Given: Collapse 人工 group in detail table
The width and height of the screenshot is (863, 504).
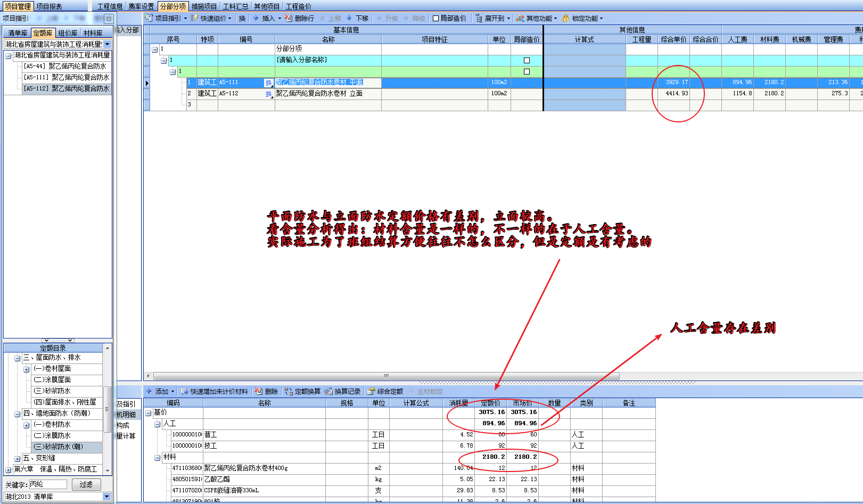Looking at the screenshot, I should (158, 424).
